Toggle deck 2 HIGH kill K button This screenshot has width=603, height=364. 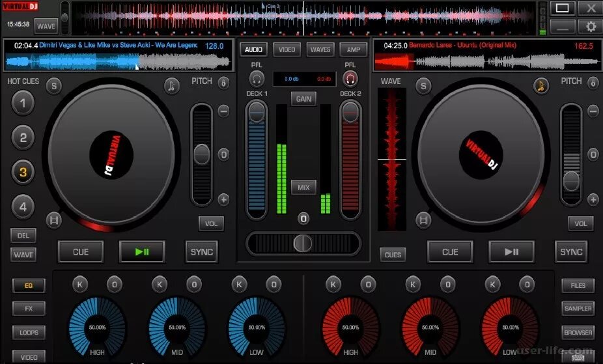tap(333, 285)
